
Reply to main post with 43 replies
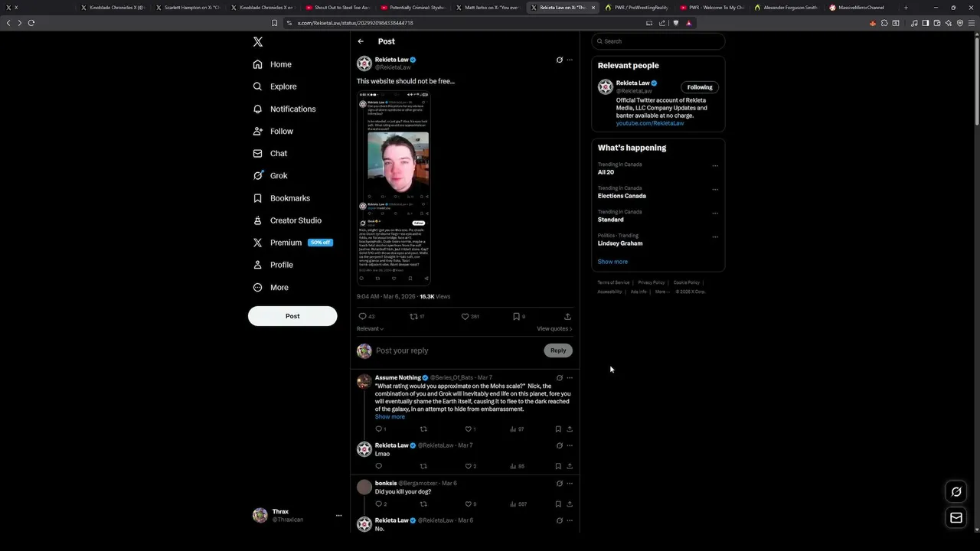click(x=366, y=316)
